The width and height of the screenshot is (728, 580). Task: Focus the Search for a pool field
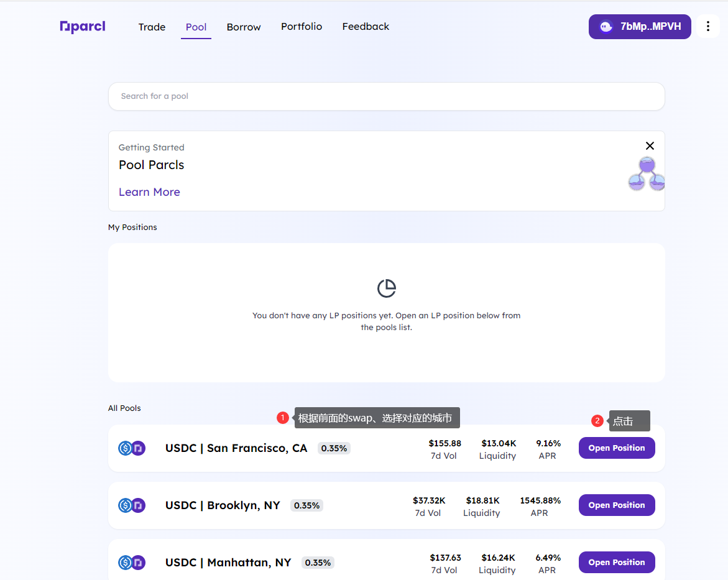(386, 96)
